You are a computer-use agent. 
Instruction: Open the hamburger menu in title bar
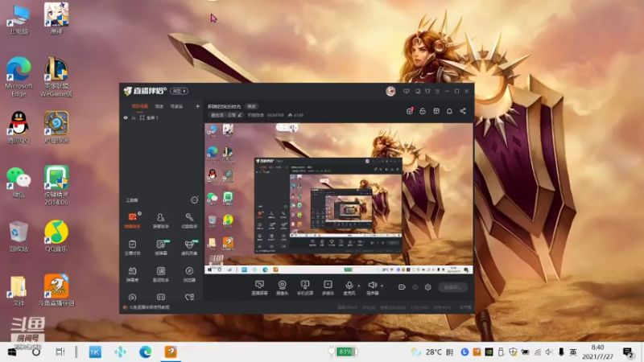point(437,91)
